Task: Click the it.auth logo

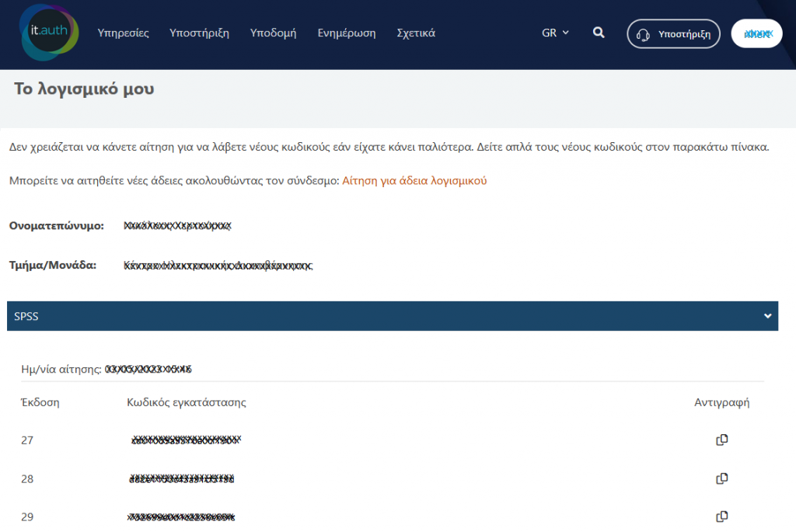Action: point(49,33)
